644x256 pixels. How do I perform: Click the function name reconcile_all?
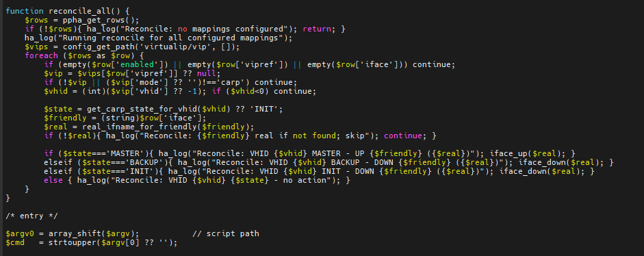point(80,11)
